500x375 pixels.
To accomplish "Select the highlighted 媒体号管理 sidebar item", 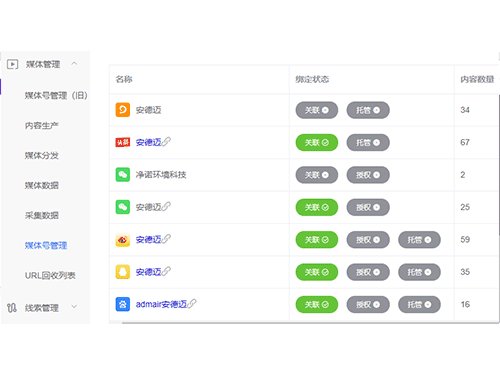I will click(x=46, y=246).
